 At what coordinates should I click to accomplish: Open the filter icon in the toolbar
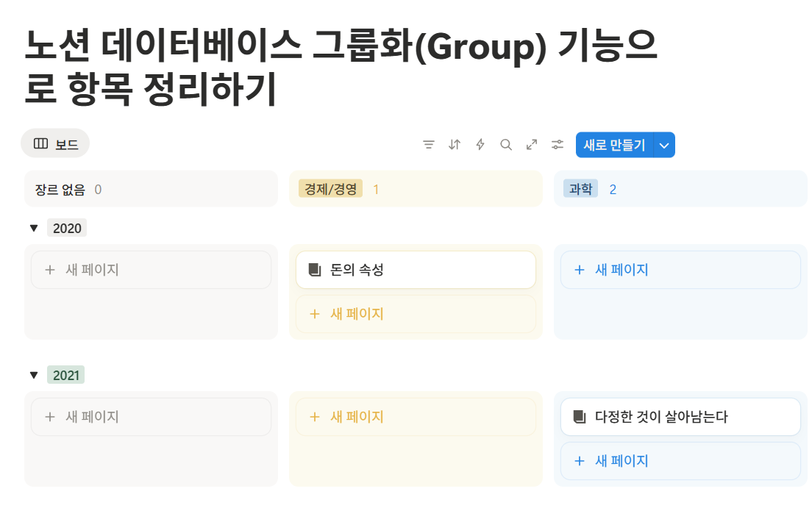coord(429,145)
